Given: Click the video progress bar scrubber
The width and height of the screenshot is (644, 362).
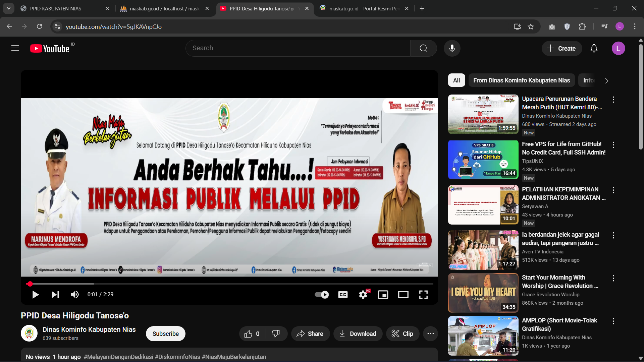Looking at the screenshot, I should 30,284.
